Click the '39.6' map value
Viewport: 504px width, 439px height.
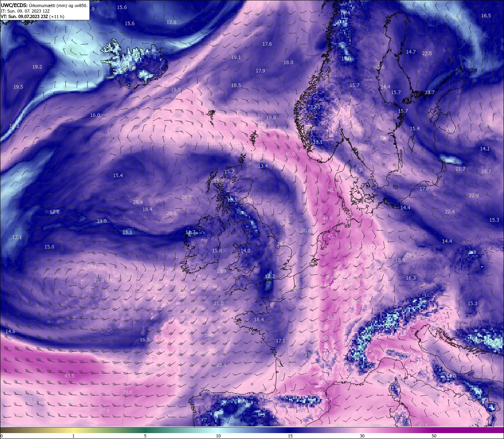pos(127,392)
